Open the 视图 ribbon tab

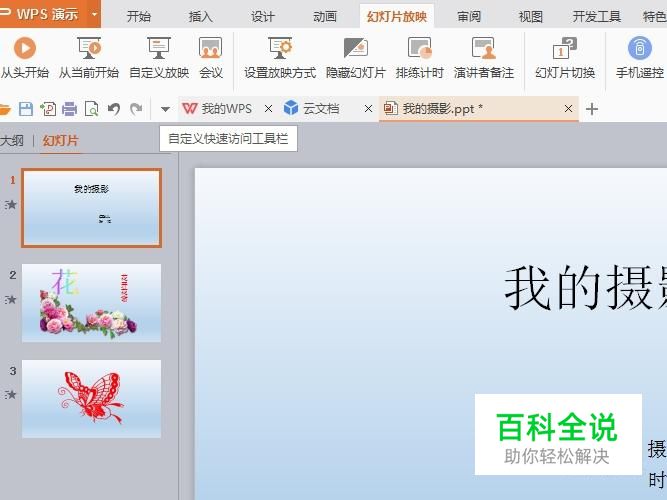tap(530, 17)
